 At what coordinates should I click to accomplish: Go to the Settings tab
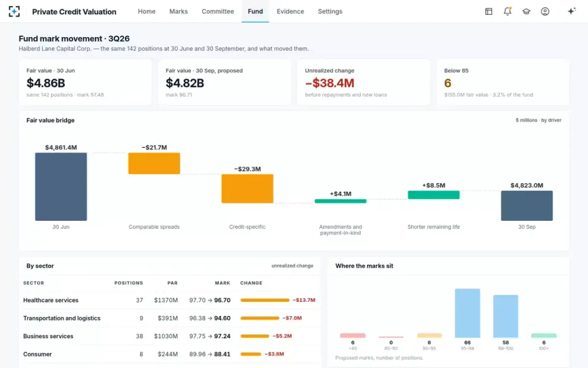(x=330, y=11)
